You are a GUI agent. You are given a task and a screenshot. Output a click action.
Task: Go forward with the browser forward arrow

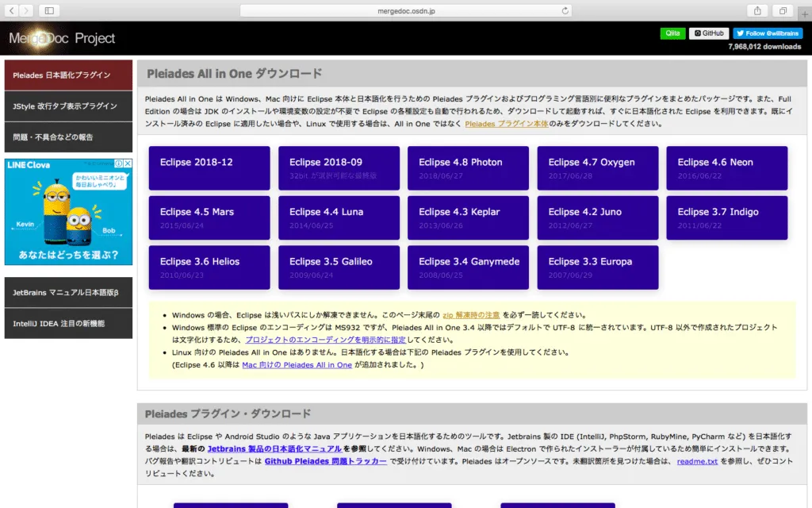click(x=26, y=10)
